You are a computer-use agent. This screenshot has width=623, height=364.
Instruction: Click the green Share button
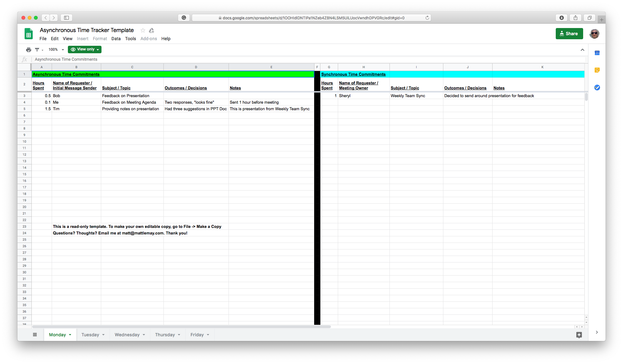(569, 34)
